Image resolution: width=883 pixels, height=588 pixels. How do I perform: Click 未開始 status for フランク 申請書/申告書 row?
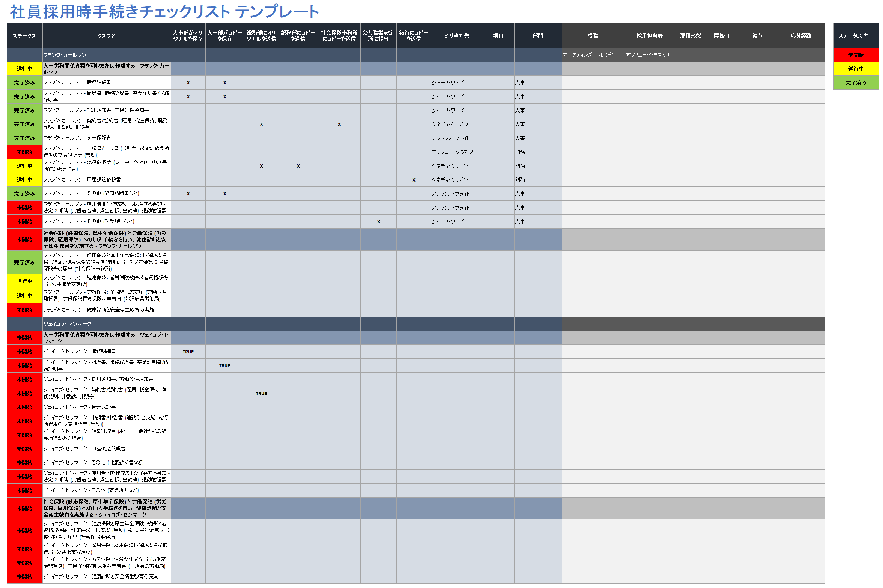click(x=24, y=152)
